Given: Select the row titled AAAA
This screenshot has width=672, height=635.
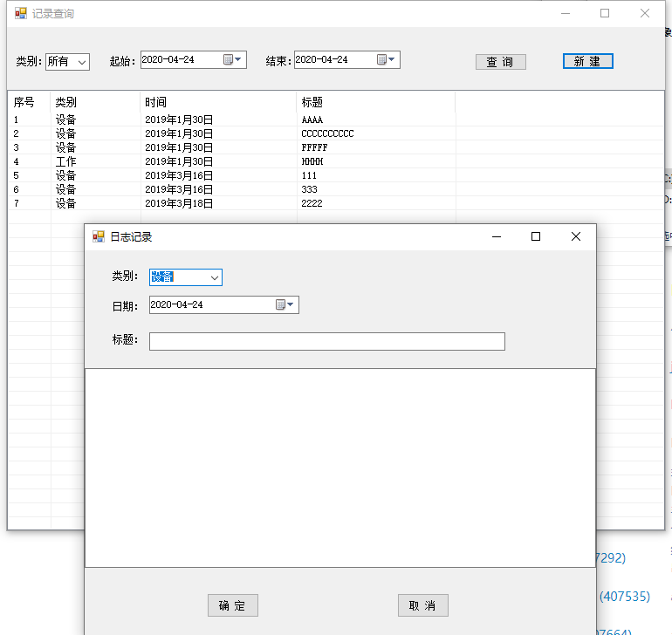Looking at the screenshot, I should 336,119.
